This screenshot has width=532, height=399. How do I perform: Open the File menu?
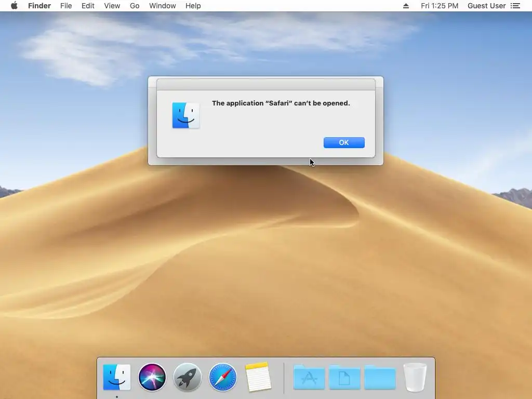pyautogui.click(x=66, y=6)
